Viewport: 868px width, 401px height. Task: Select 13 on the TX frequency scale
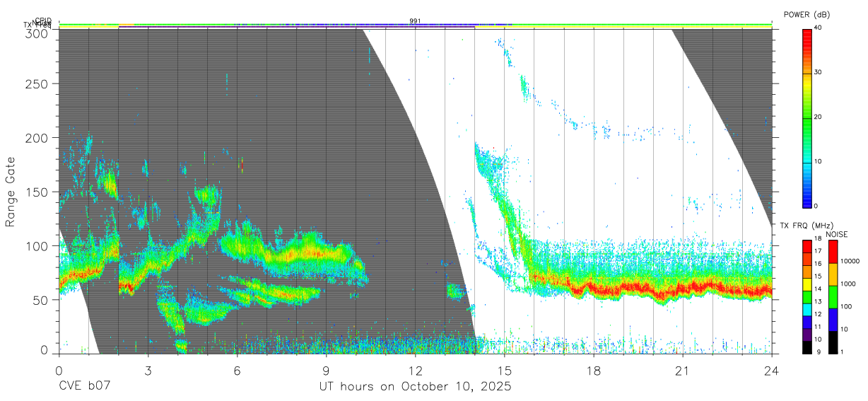(818, 302)
